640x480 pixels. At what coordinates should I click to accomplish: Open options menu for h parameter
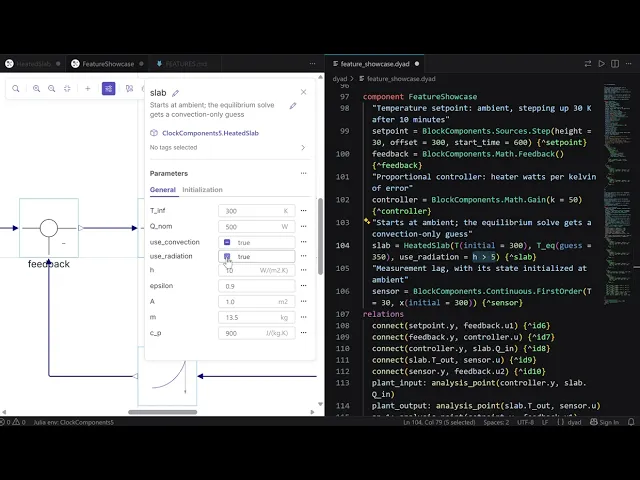pyautogui.click(x=303, y=270)
